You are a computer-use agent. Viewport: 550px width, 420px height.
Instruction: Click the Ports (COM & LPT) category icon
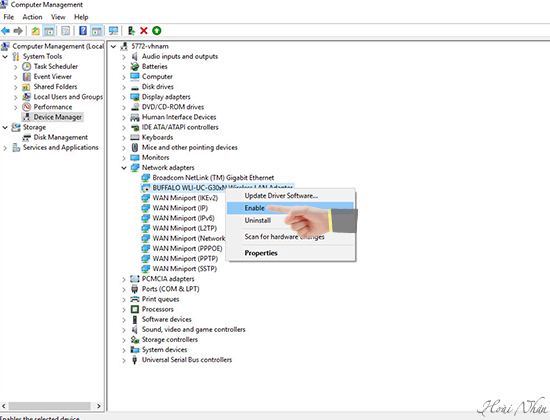point(135,289)
